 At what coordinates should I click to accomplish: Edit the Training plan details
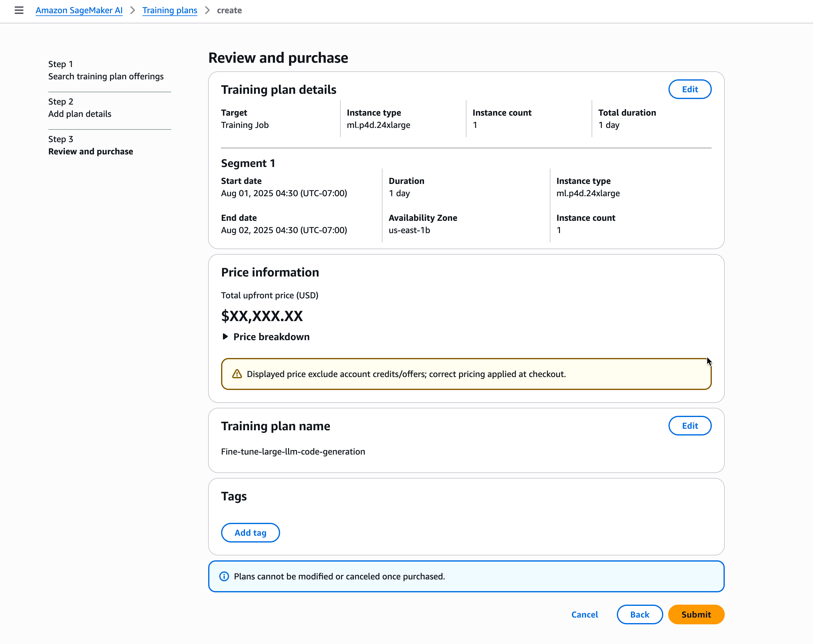click(690, 89)
